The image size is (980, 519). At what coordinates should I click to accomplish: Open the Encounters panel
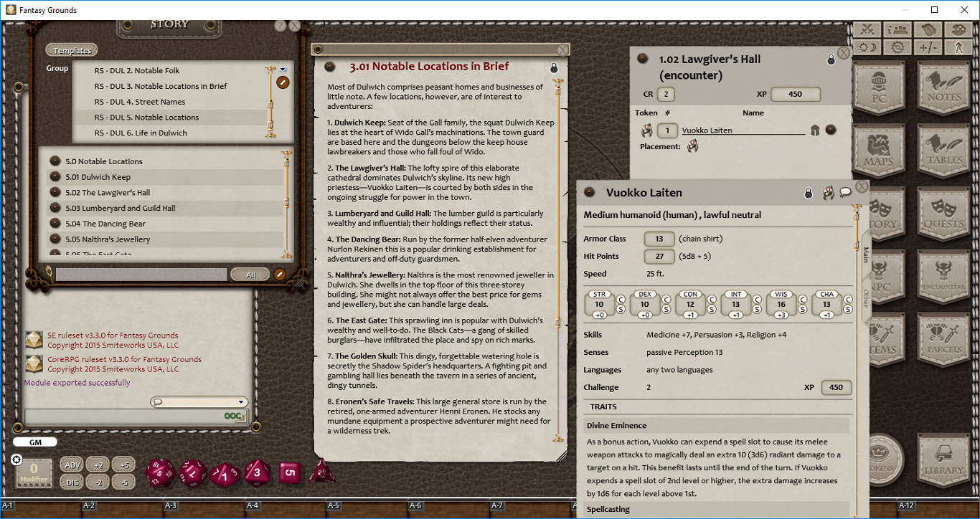coord(944,276)
